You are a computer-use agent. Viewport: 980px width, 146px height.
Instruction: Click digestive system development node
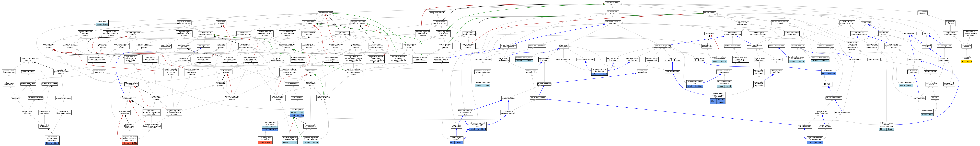pos(633,59)
